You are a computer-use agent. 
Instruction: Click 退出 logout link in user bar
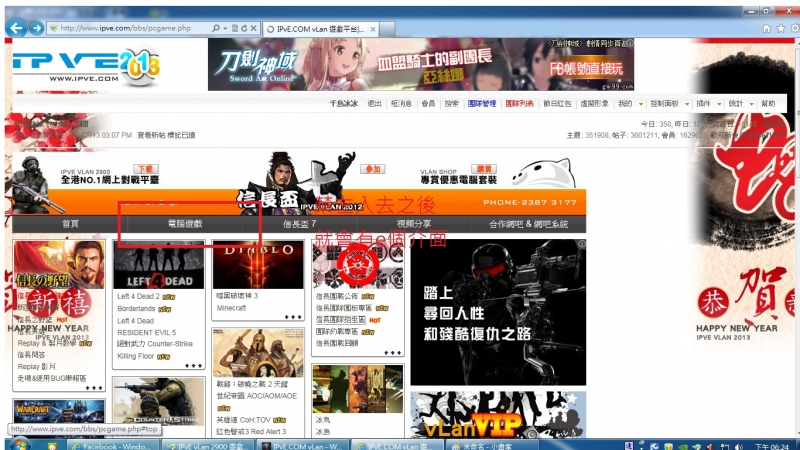pos(374,104)
